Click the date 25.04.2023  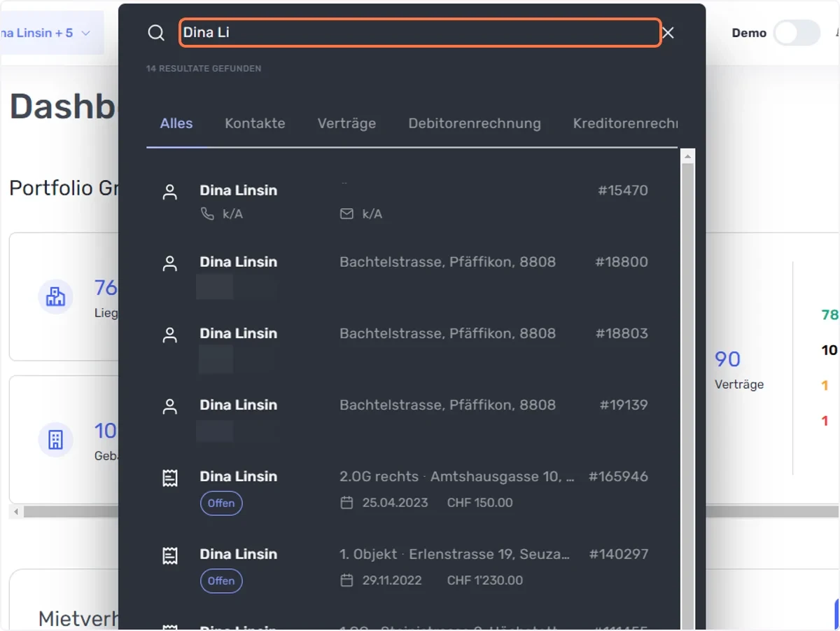coord(395,503)
